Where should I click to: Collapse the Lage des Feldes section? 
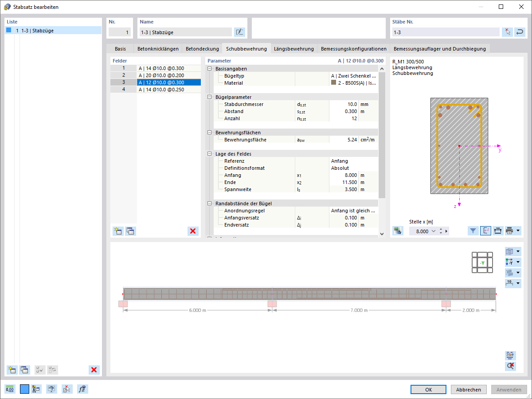pos(210,154)
